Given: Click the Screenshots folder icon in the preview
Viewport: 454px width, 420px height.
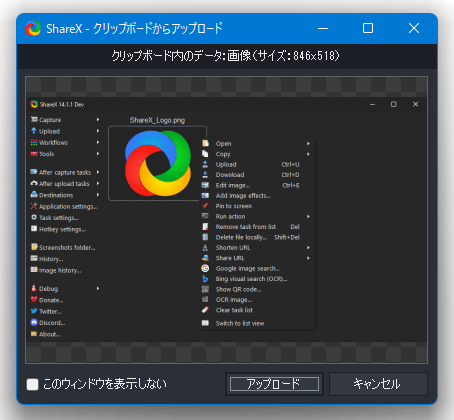Looking at the screenshot, I should (34, 247).
